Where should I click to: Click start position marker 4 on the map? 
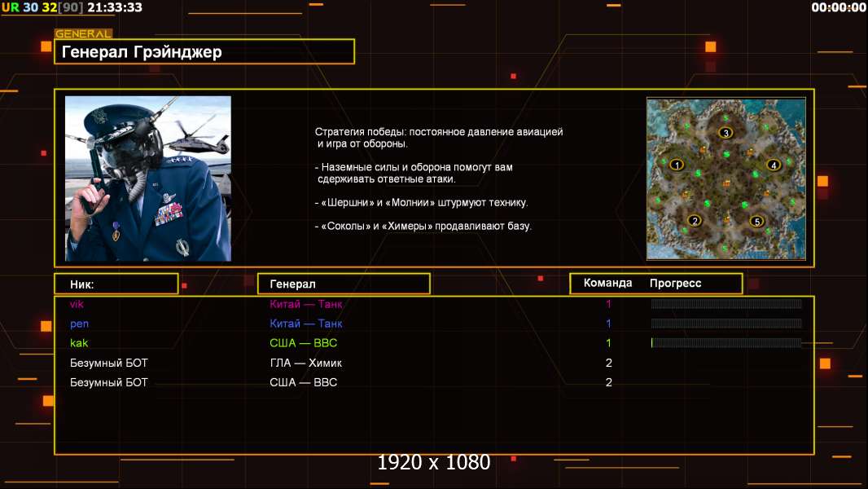point(774,165)
